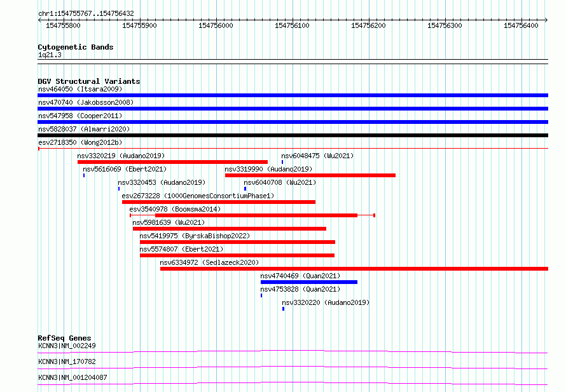Select the blue bar under nsv464050
Image resolution: width=566 pixels, height=392 pixels.
(x=293, y=95)
